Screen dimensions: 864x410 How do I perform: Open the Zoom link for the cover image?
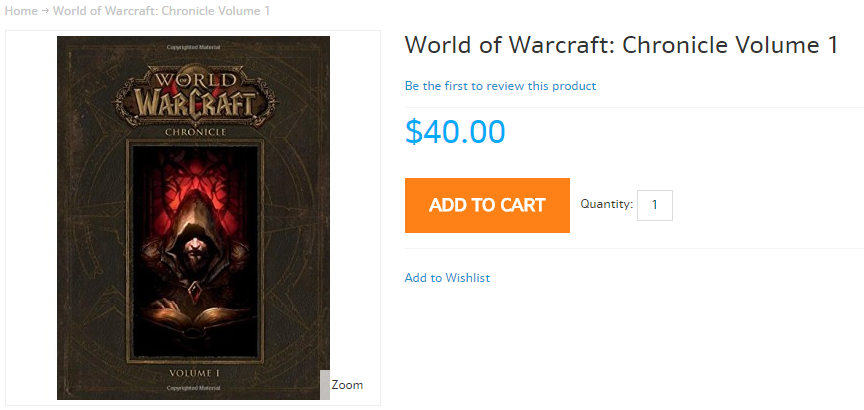click(x=347, y=385)
